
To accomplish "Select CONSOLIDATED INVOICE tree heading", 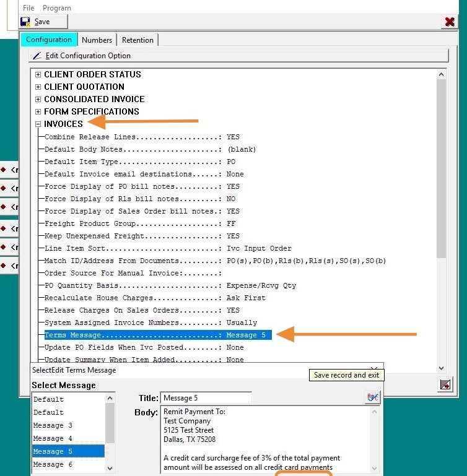I will (x=94, y=99).
